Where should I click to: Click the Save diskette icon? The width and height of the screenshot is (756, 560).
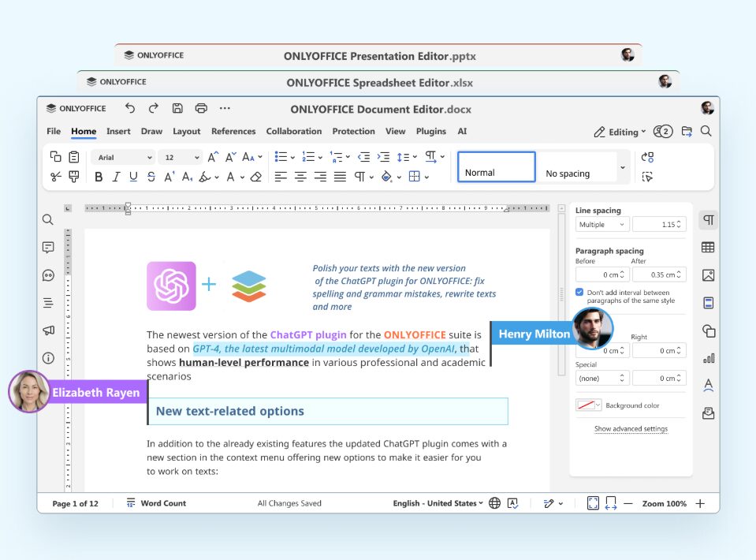[x=177, y=108]
